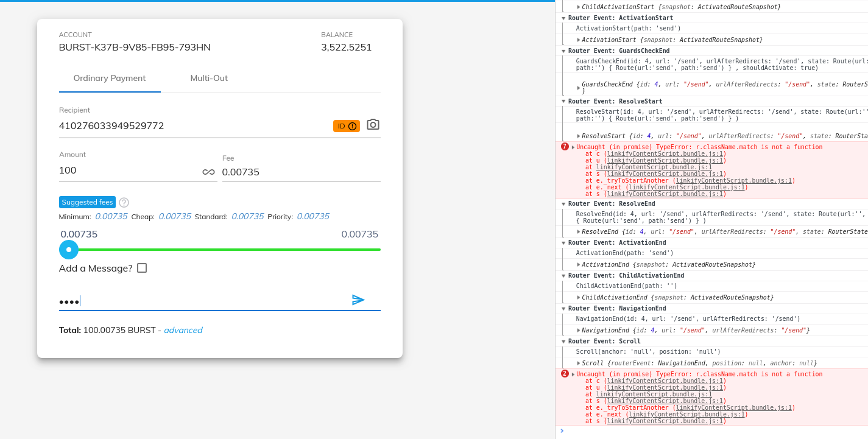Expand the ResolveStart object details

(x=578, y=135)
